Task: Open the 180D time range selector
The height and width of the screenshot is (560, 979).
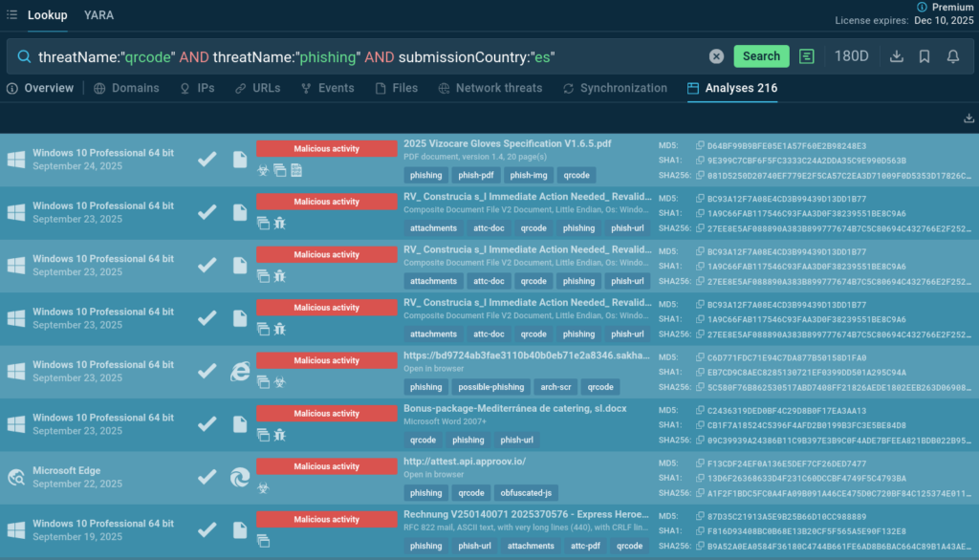Action: pyautogui.click(x=851, y=56)
